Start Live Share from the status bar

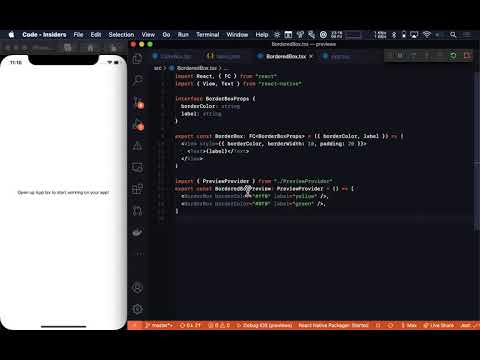(438, 325)
